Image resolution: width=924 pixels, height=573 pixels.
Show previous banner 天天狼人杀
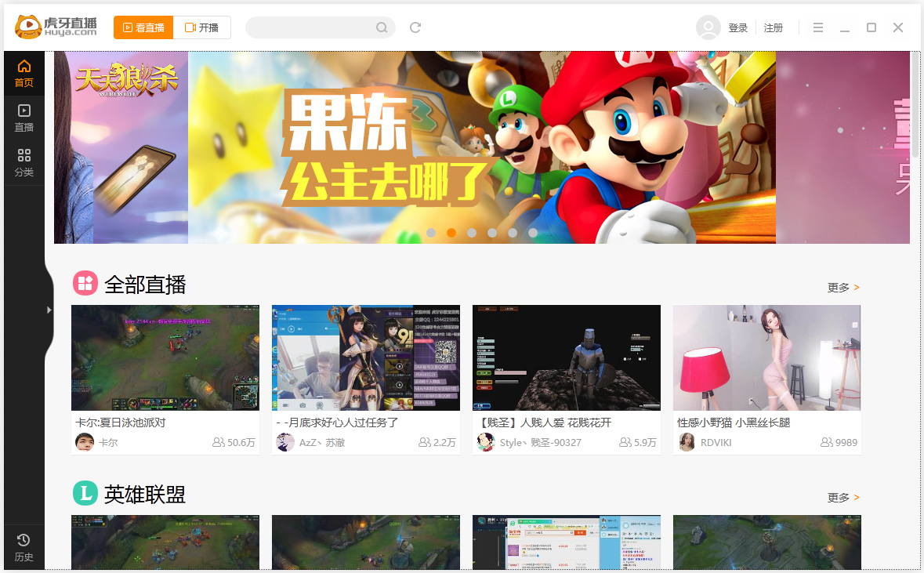point(121,147)
